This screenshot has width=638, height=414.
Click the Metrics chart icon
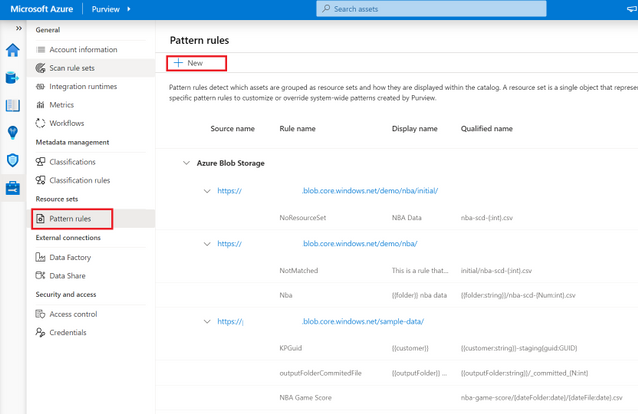click(x=40, y=105)
